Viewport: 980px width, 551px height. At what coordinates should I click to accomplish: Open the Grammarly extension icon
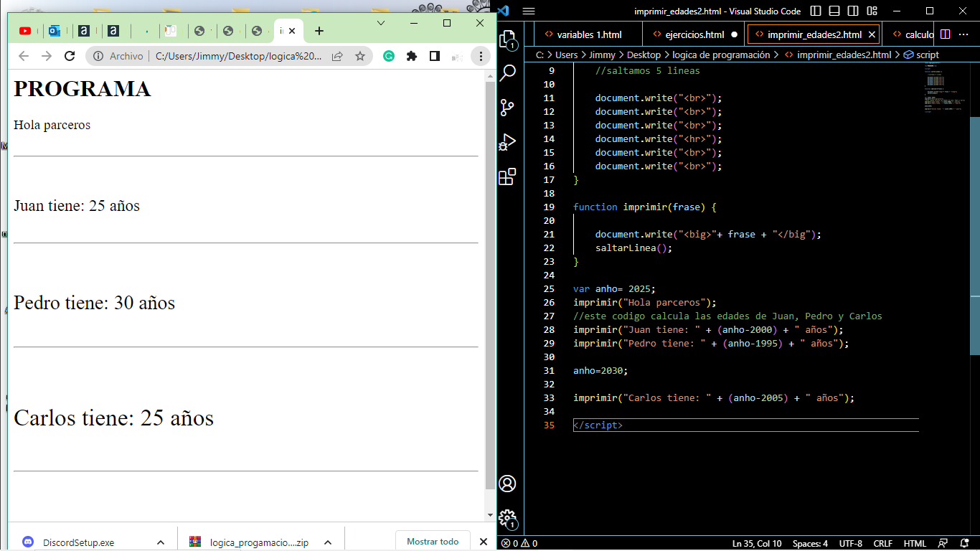[389, 56]
